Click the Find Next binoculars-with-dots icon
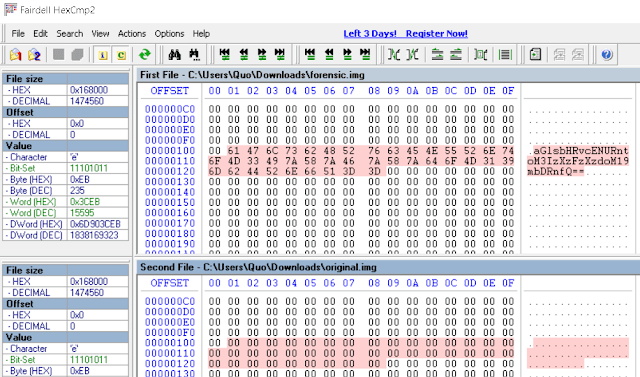Viewport: 640px width, 377px height. coord(194,54)
